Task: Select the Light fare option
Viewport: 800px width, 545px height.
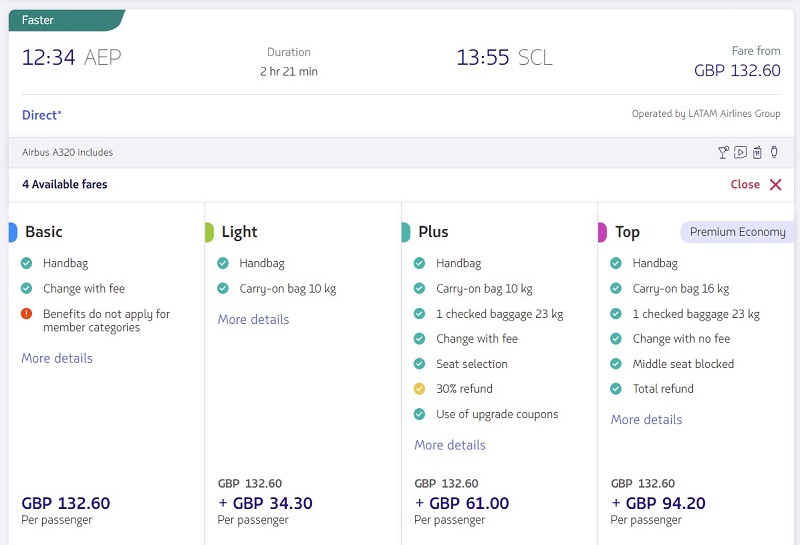Action: click(x=303, y=374)
